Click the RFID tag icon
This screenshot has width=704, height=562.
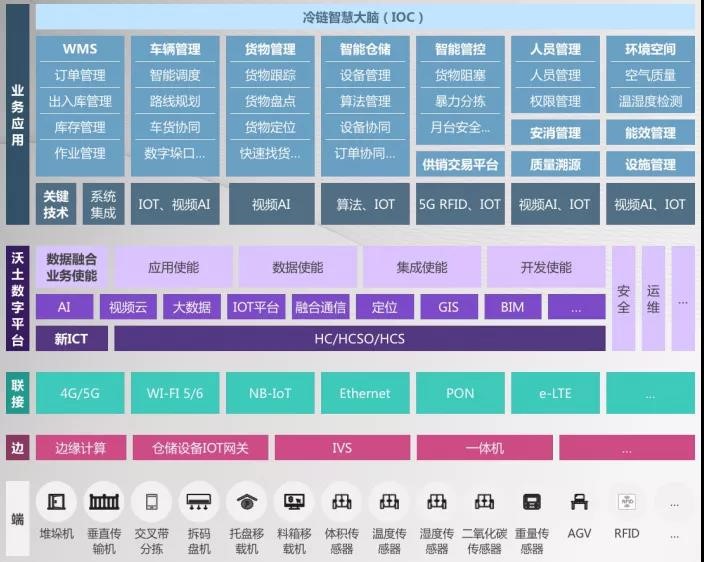[x=627, y=502]
